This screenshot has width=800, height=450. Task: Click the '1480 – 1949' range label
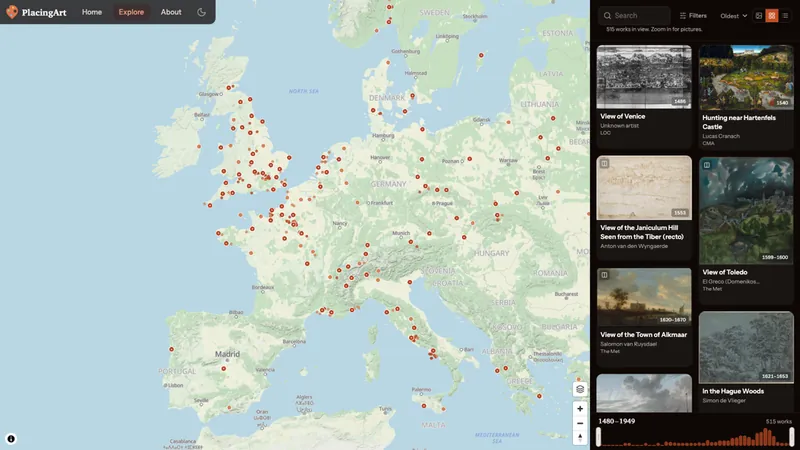click(616, 421)
